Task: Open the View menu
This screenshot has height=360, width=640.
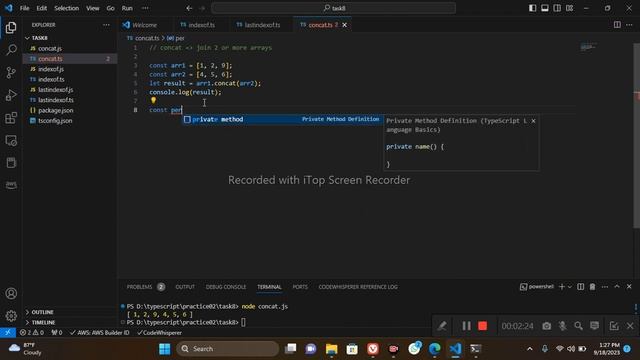Action: coord(93,8)
